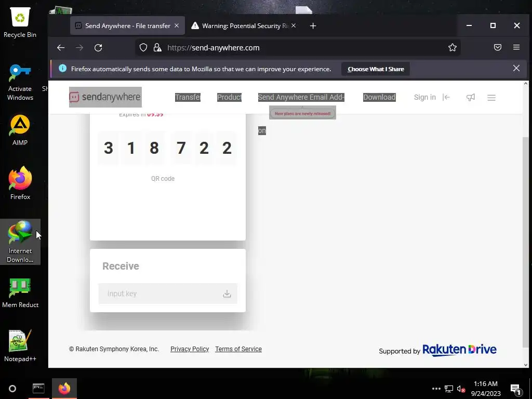This screenshot has height=399, width=532.
Task: Launch the Firefox desktop shortcut
Action: pos(20,183)
